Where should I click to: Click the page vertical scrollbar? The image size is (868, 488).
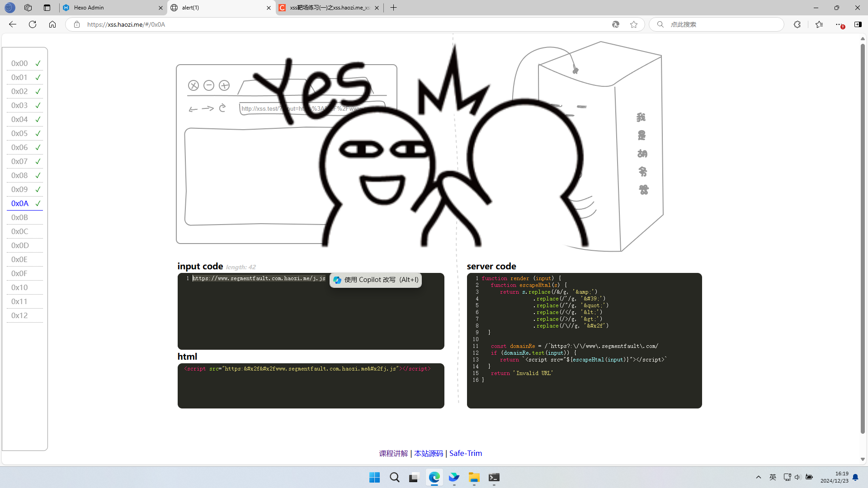[863, 239]
